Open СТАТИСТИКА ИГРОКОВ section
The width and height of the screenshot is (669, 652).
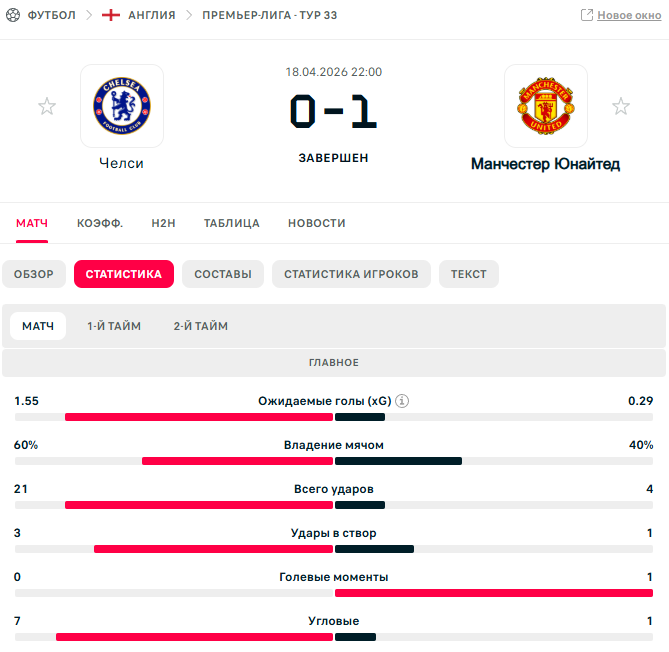tap(351, 274)
